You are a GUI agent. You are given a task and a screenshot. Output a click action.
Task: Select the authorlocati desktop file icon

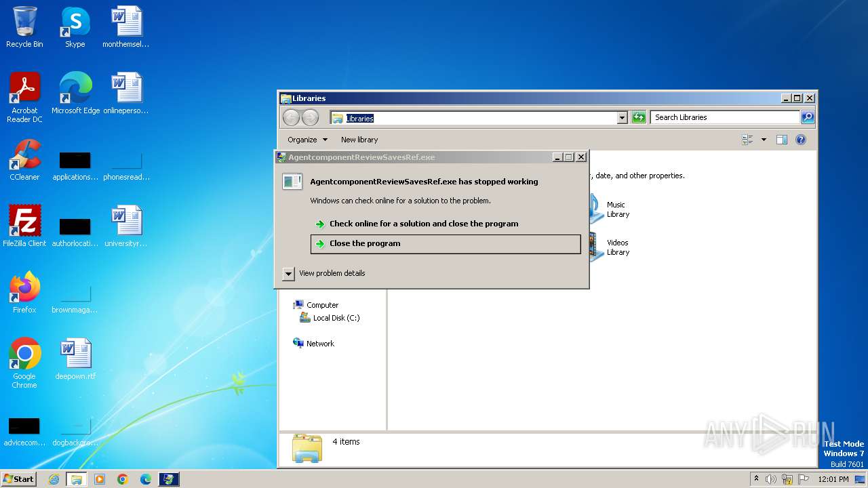[x=75, y=231]
